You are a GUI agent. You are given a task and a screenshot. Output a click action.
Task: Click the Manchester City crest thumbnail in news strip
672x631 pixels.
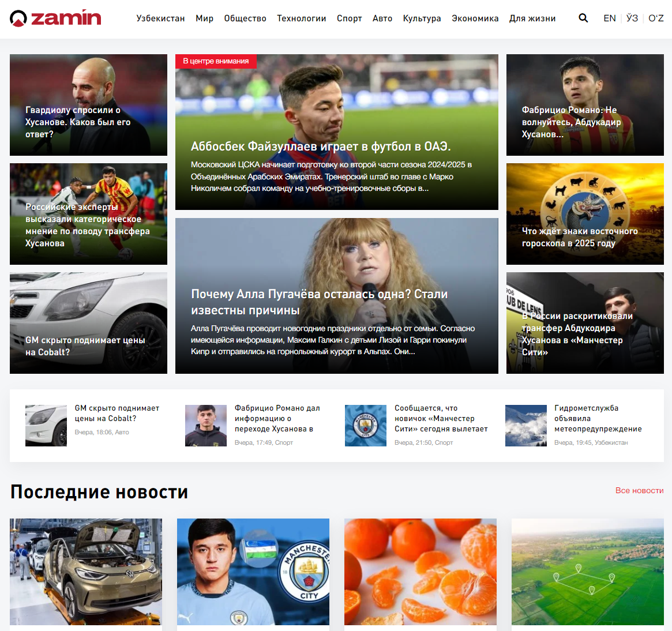366,426
